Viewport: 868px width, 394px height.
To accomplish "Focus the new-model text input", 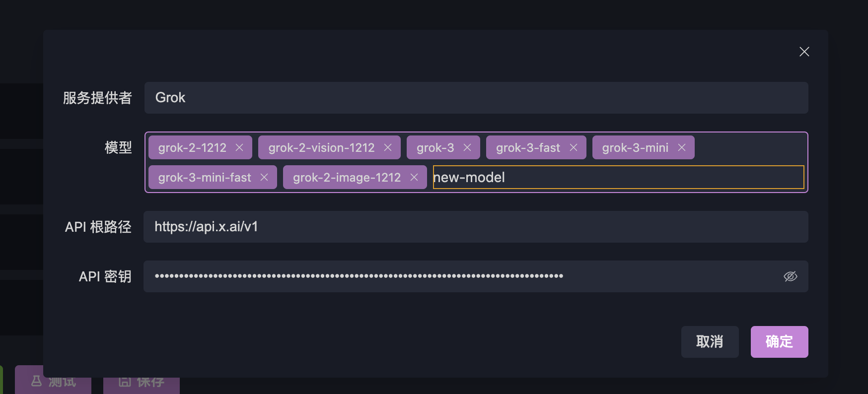I will (618, 178).
